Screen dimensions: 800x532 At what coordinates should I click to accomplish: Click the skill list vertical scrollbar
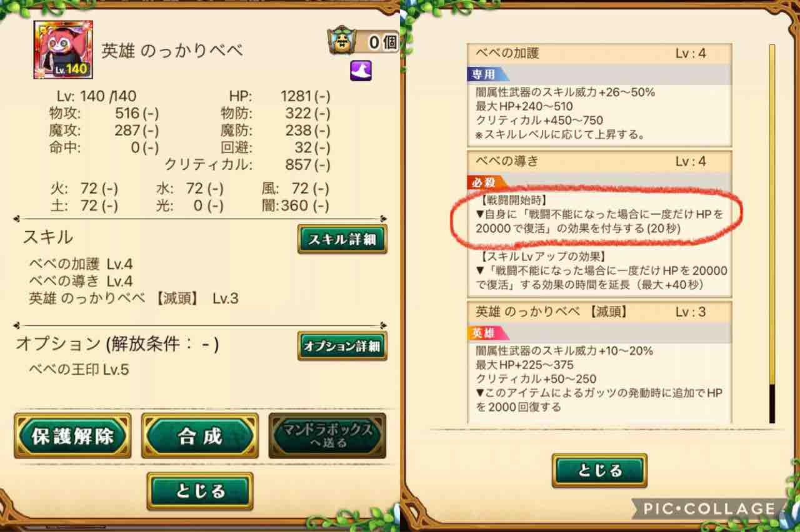coord(772,234)
